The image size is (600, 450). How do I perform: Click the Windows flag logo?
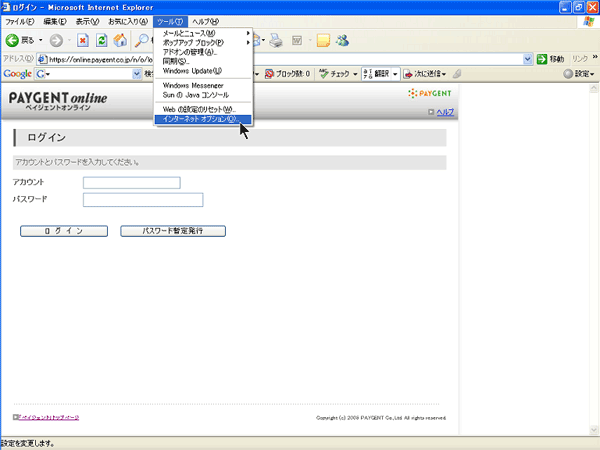coord(589,22)
